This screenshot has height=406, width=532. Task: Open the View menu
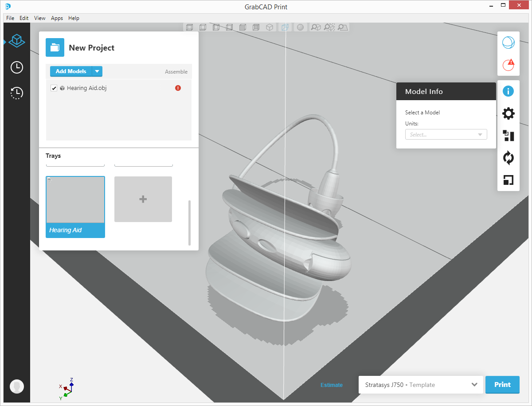(40, 18)
